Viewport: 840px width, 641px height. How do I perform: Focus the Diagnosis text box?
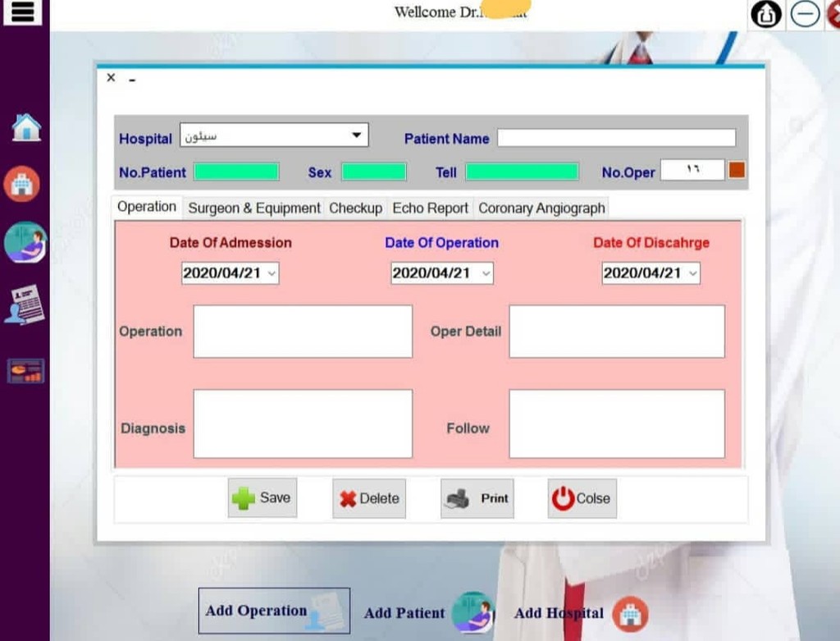click(303, 424)
